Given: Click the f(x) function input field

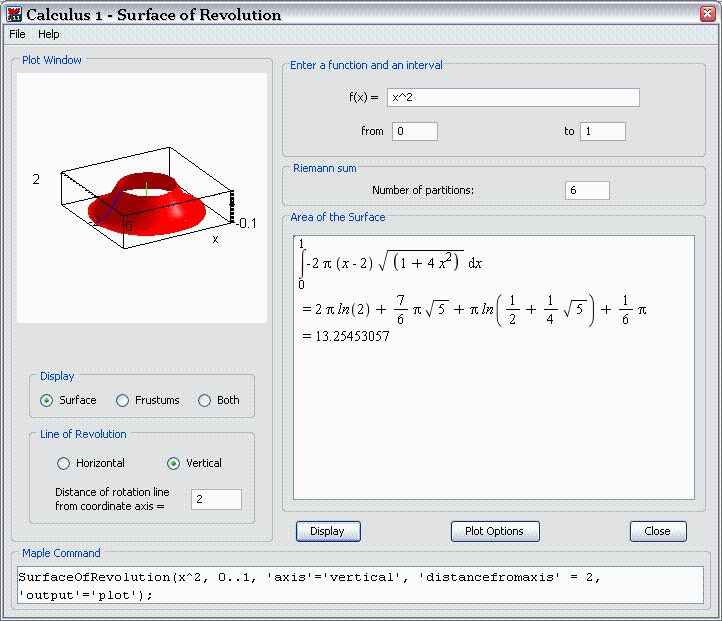Looking at the screenshot, I should 513,97.
